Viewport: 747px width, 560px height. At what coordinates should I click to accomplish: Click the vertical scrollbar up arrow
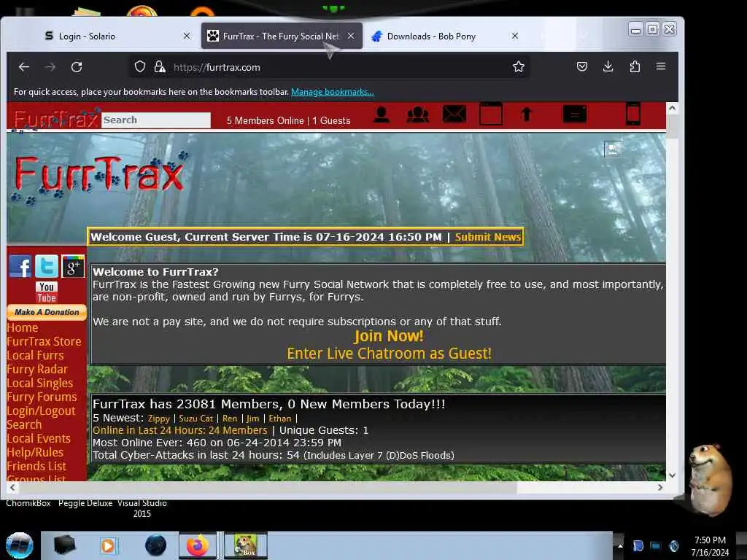coord(672,108)
